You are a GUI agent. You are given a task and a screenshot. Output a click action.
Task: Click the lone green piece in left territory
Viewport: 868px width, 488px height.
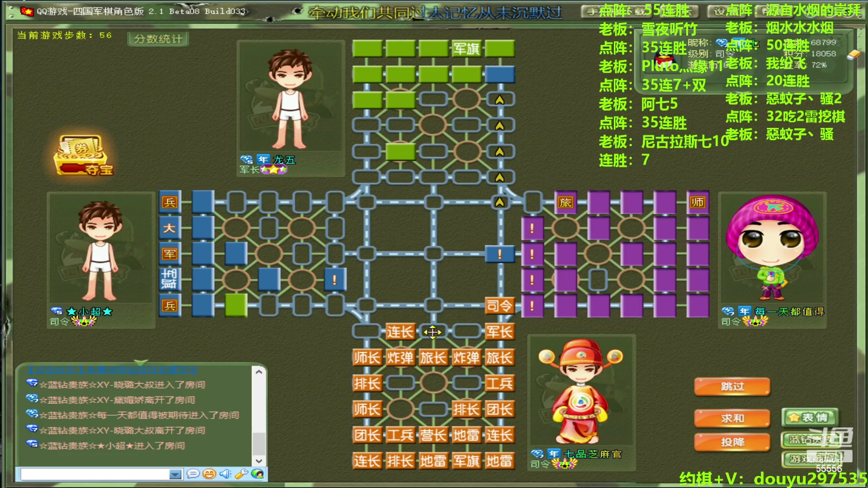click(x=236, y=305)
